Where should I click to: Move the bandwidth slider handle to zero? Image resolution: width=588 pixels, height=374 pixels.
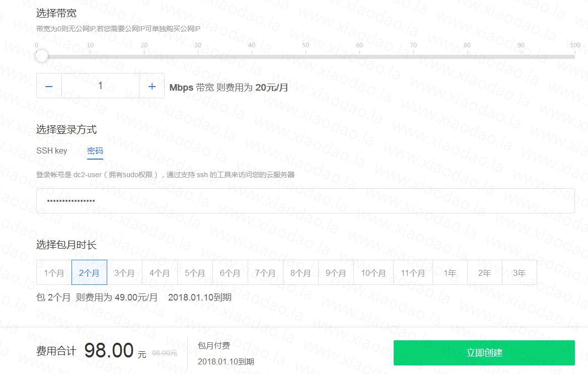[41, 56]
